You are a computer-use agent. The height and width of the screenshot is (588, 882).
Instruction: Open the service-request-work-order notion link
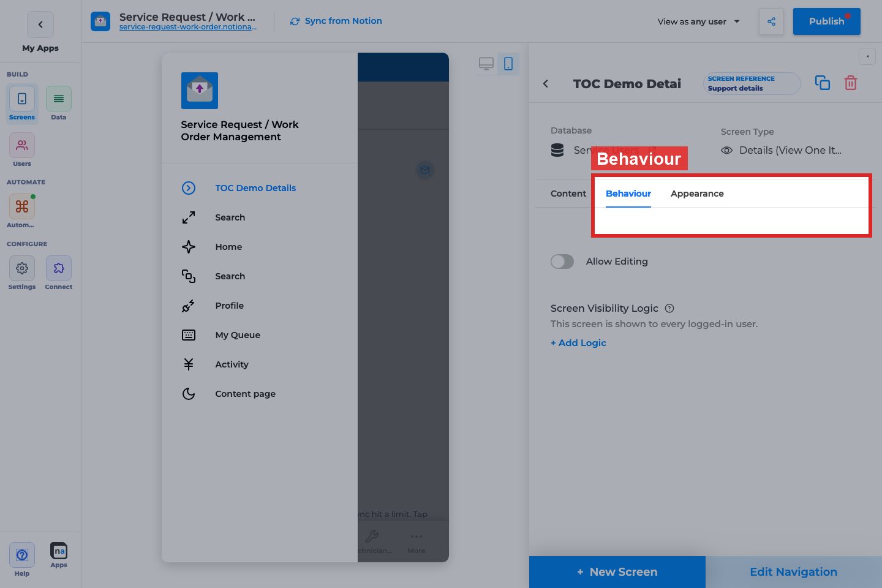click(x=188, y=27)
